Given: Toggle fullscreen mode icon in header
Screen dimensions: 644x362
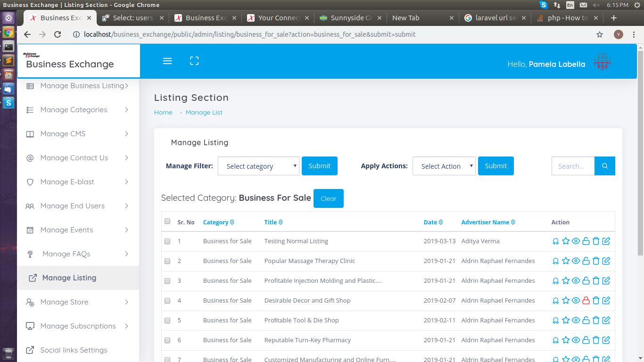Looking at the screenshot, I should point(194,61).
